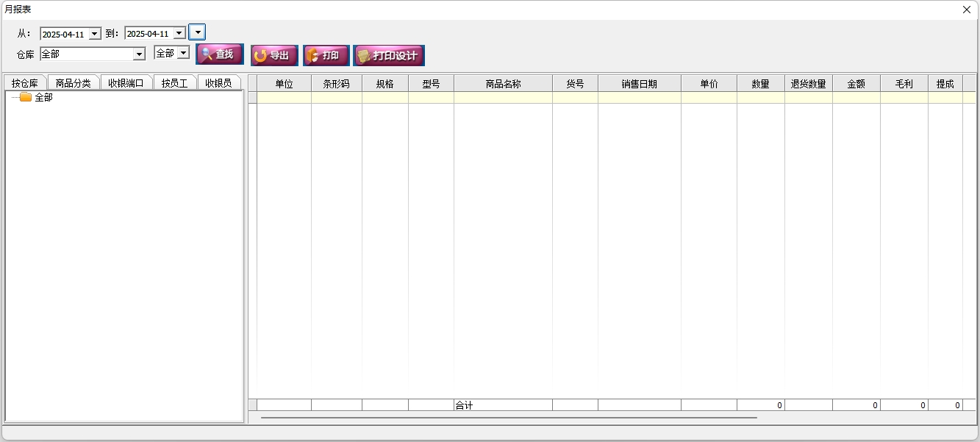Click the 规格 column header
Viewport: 980px width, 442px height.
[385, 83]
